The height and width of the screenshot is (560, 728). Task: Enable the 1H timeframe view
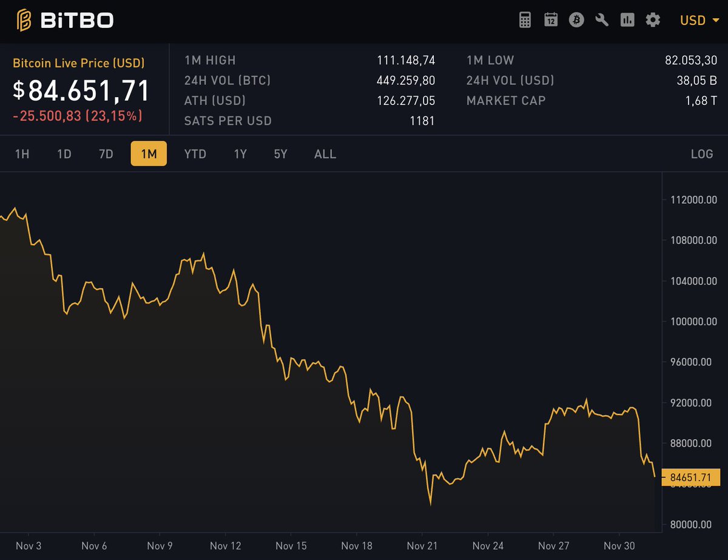pos(22,154)
